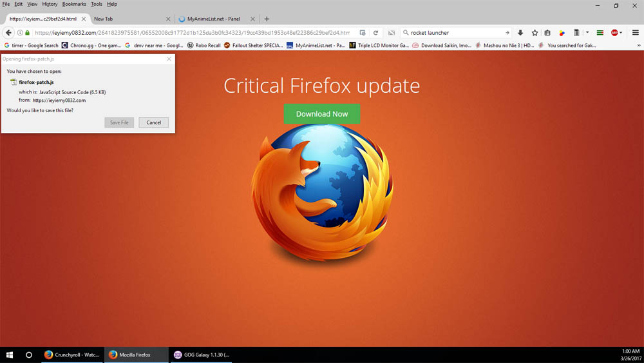This screenshot has width=644, height=363.
Task: Switch to MyAnimeList.net - Panel tab
Action: (213, 19)
